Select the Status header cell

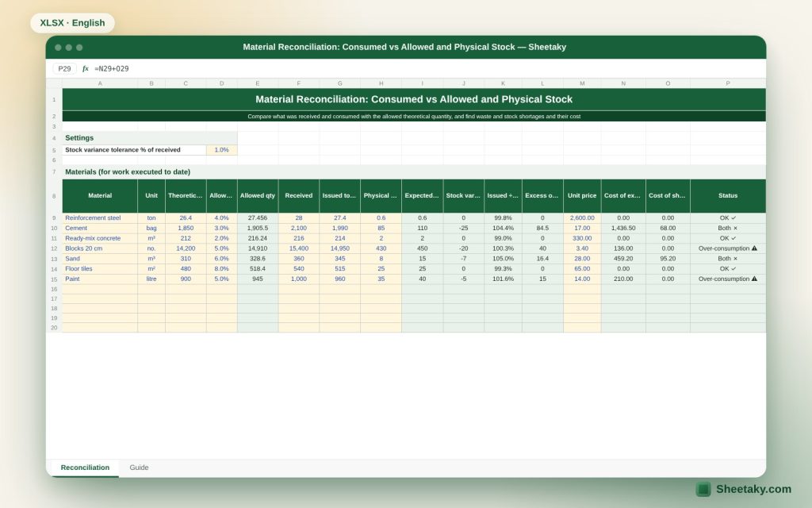pyautogui.click(x=728, y=196)
